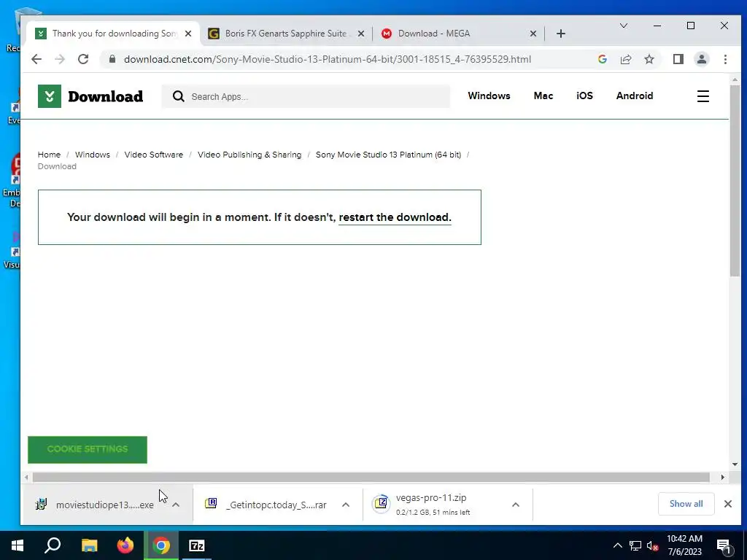Click the network tray icon
The image size is (747, 560).
click(x=635, y=545)
